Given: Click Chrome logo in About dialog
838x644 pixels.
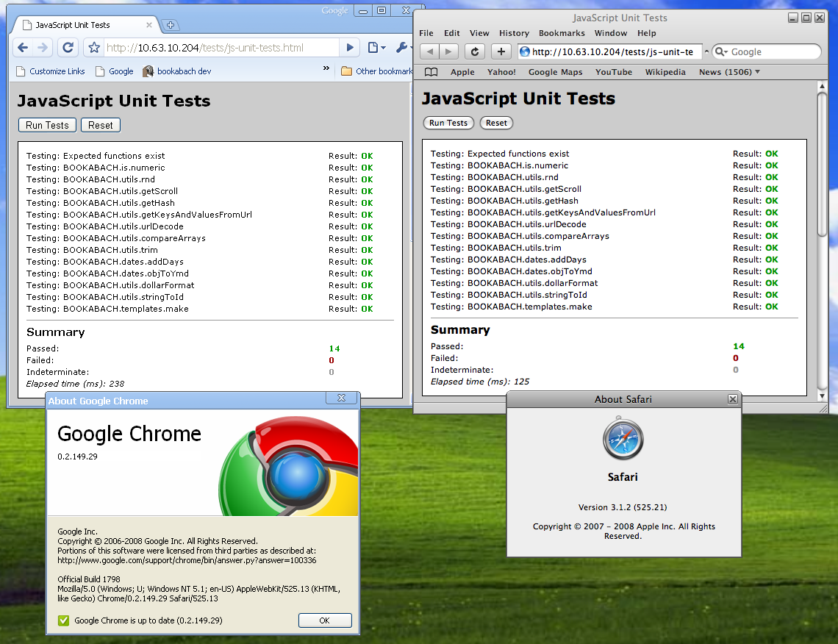Looking at the screenshot, I should 289,466.
